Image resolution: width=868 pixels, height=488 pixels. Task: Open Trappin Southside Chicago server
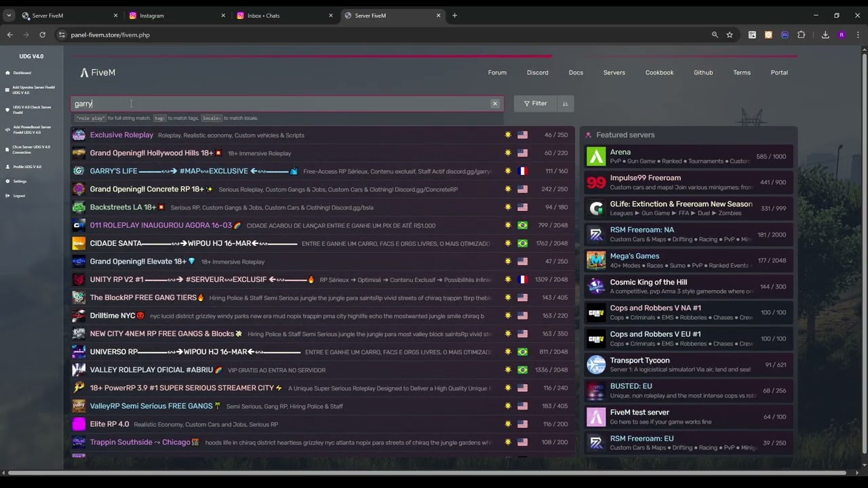[x=323, y=442]
